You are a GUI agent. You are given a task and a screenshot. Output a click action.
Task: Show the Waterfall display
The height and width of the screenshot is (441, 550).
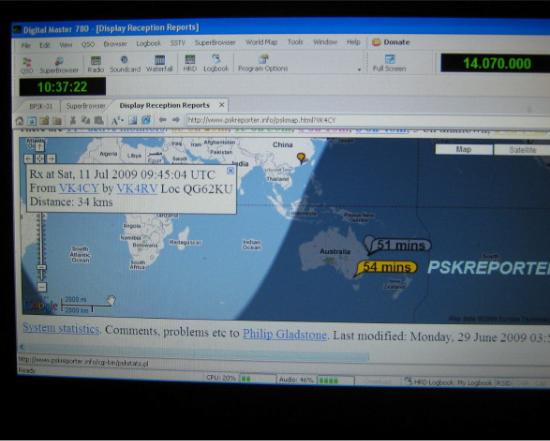coord(159,64)
